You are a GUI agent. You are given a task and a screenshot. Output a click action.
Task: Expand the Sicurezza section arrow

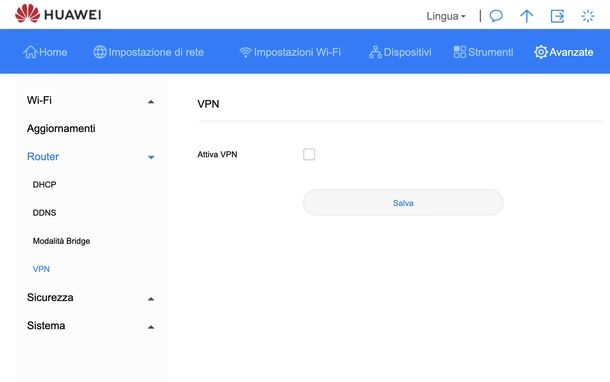pos(151,299)
